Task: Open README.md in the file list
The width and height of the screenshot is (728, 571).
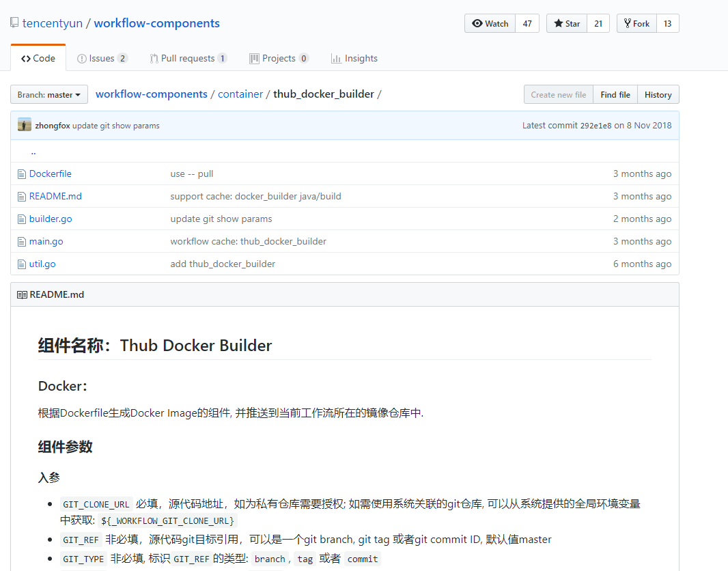Action: [x=55, y=197]
